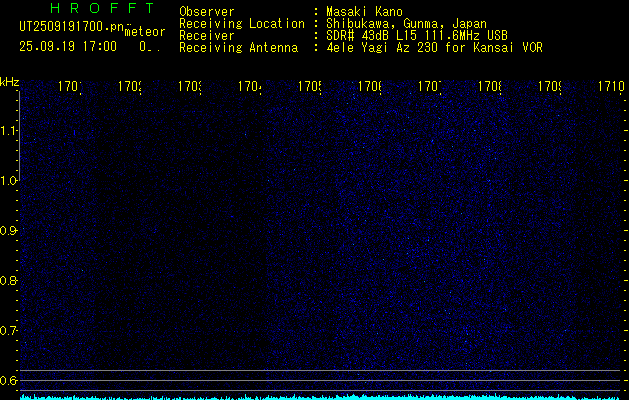
Task: Click the 1709 time axis marker
Action: [x=550, y=87]
